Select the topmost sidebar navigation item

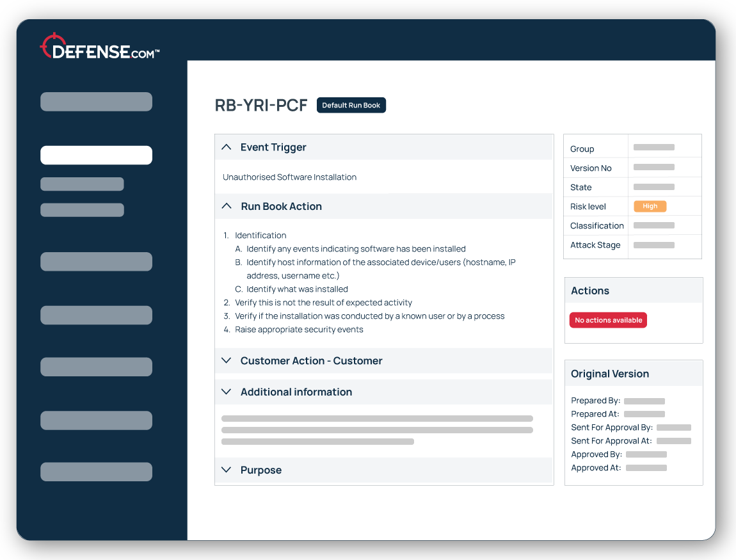[x=96, y=101]
